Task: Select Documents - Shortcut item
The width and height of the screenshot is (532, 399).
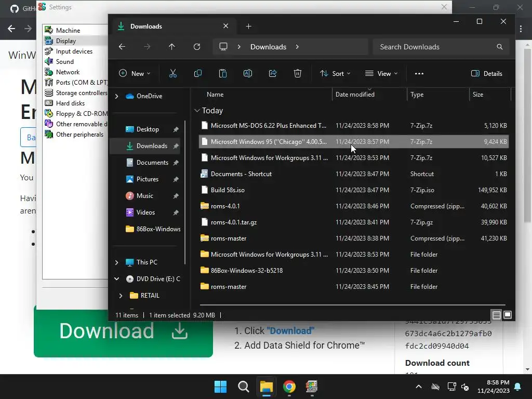Action: coord(353,174)
